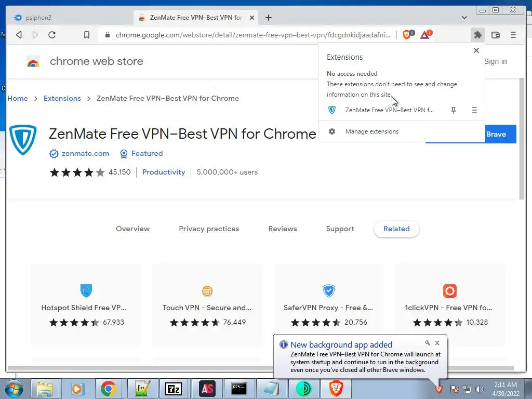Switch to Support tab
The height and width of the screenshot is (399, 532).
pyautogui.click(x=340, y=229)
